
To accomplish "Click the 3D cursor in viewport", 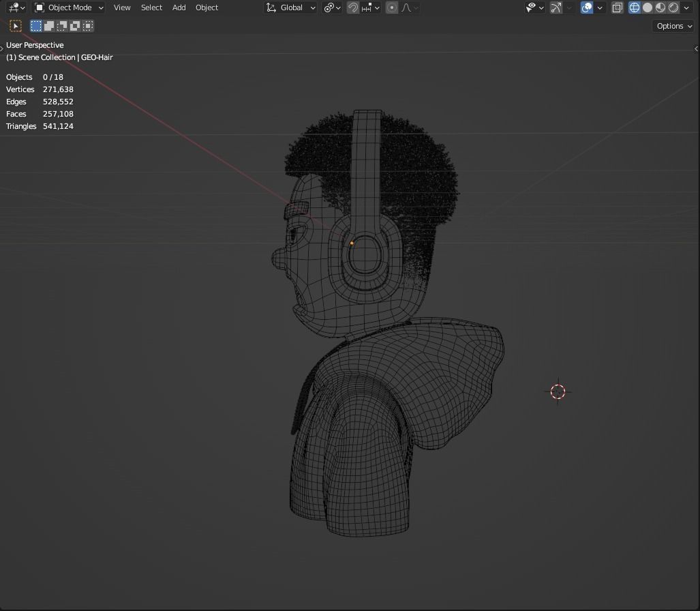I will [558, 391].
